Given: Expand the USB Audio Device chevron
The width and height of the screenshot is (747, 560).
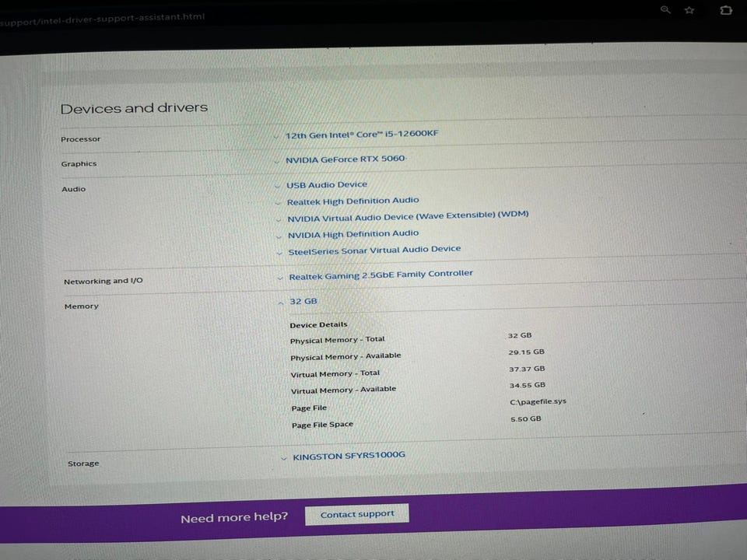Looking at the screenshot, I should click(x=277, y=186).
